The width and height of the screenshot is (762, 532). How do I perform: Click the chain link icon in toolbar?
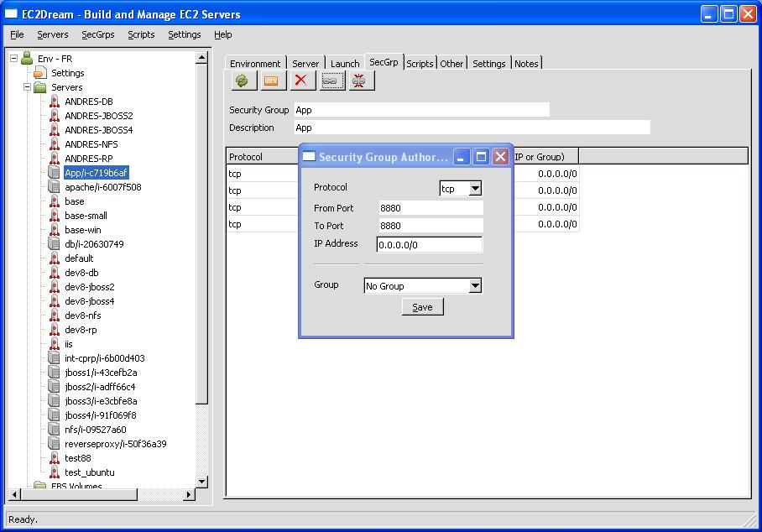click(330, 81)
